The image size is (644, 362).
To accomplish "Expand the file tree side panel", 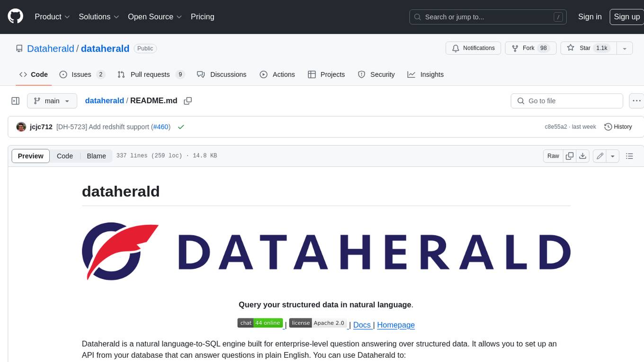I will pyautogui.click(x=16, y=101).
